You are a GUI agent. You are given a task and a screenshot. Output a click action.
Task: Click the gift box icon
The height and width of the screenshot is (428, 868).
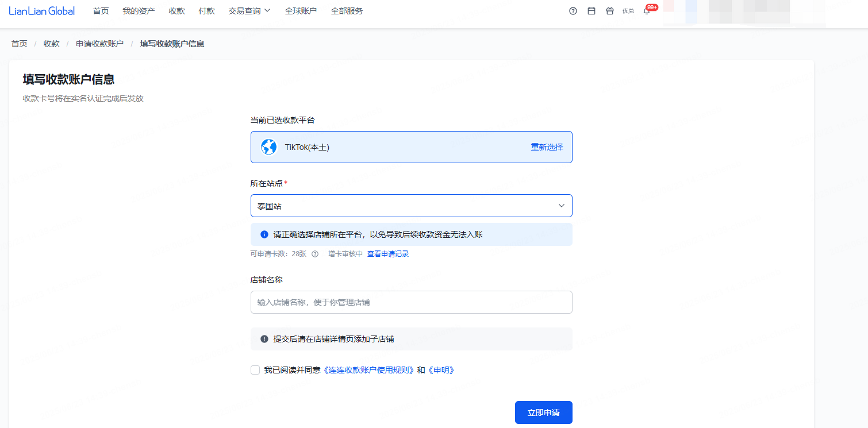[x=610, y=11]
